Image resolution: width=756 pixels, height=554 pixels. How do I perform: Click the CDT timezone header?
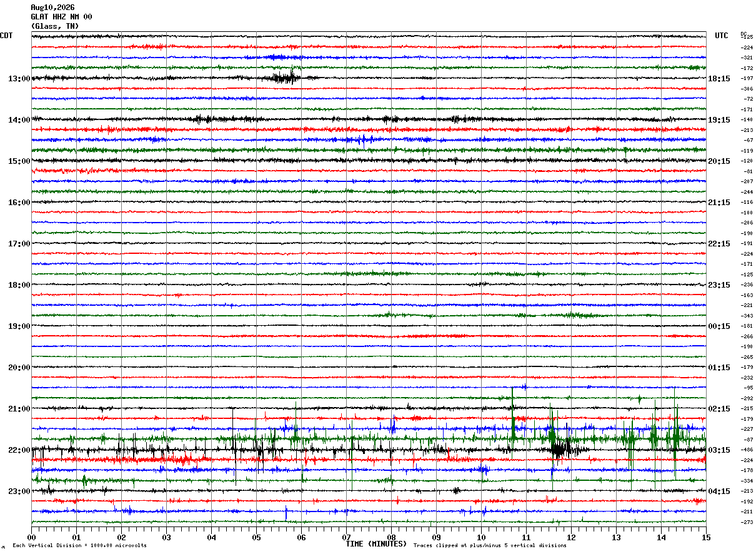[x=6, y=36]
